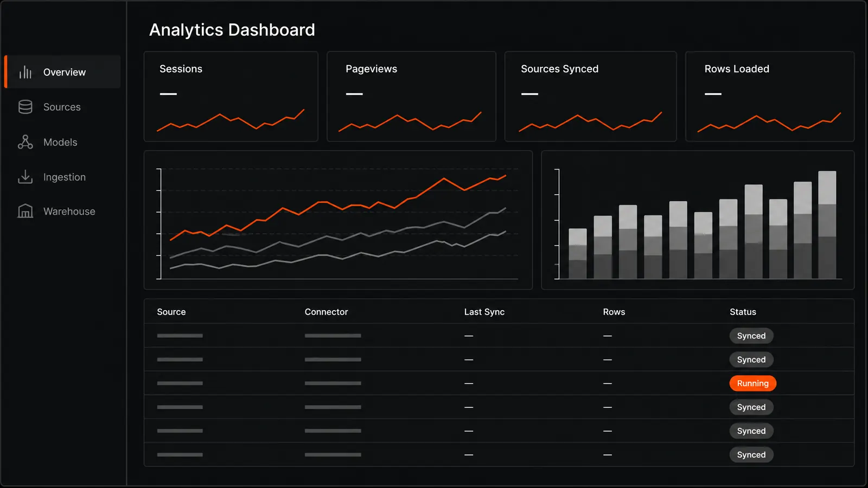Open the Overview sidebar item
This screenshot has height=488, width=868.
63,72
